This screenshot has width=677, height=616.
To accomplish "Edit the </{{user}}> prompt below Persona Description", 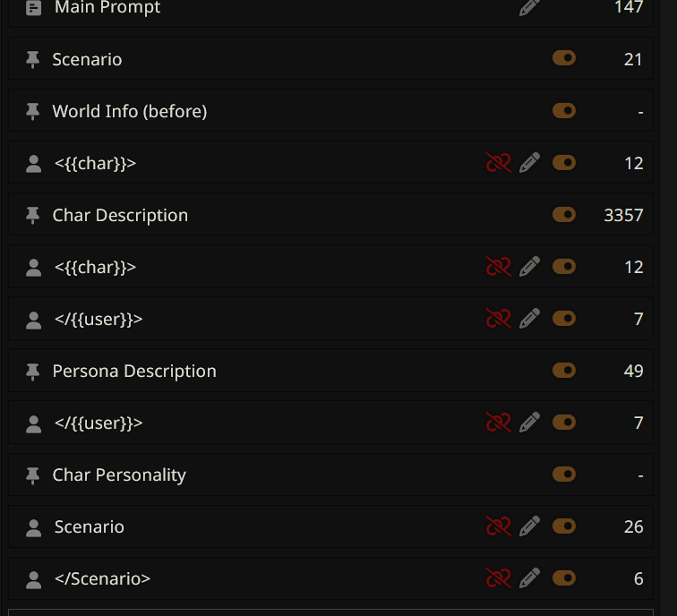I will coord(530,423).
